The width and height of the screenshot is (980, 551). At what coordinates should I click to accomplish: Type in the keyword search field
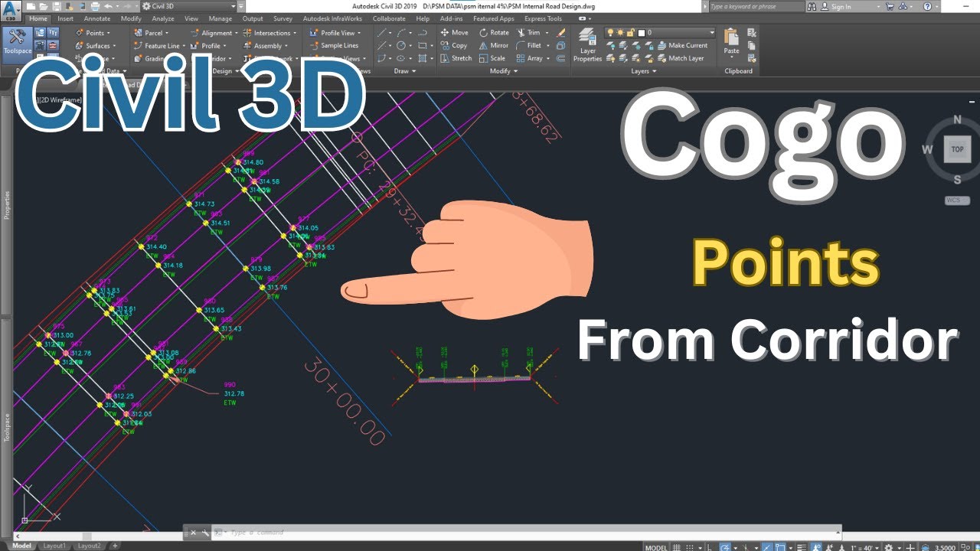pos(756,6)
